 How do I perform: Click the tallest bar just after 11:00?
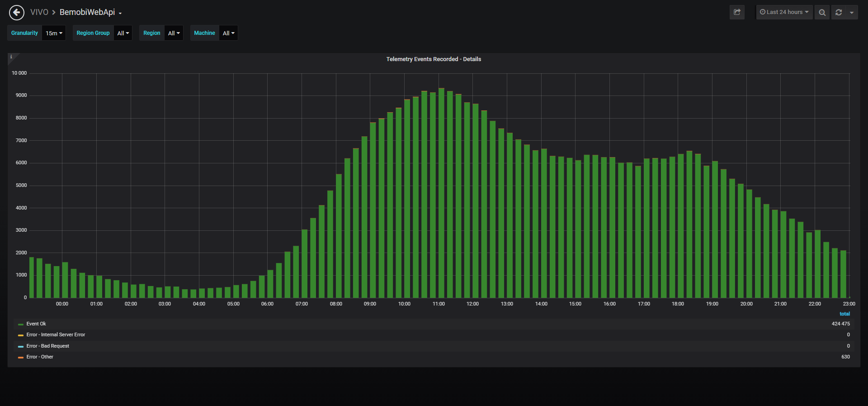click(441, 193)
